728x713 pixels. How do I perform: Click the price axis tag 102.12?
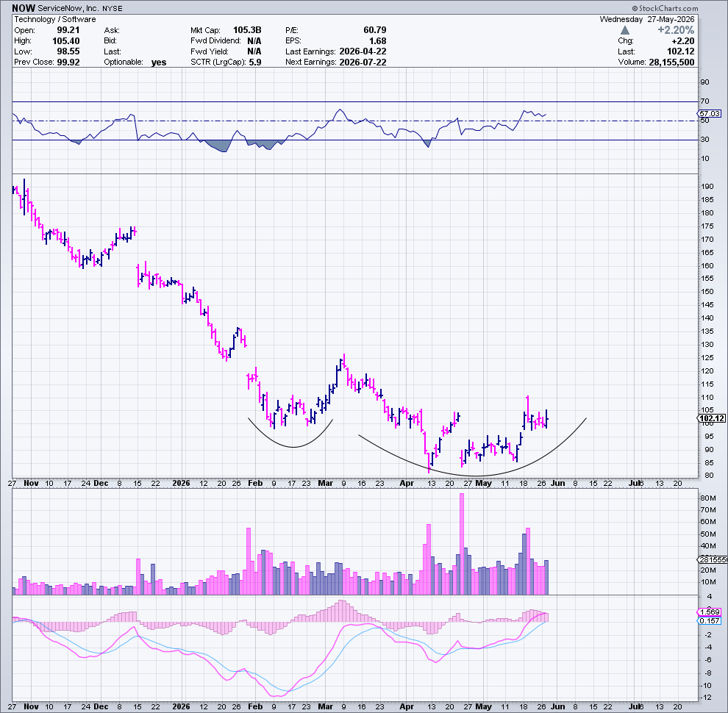(712, 418)
